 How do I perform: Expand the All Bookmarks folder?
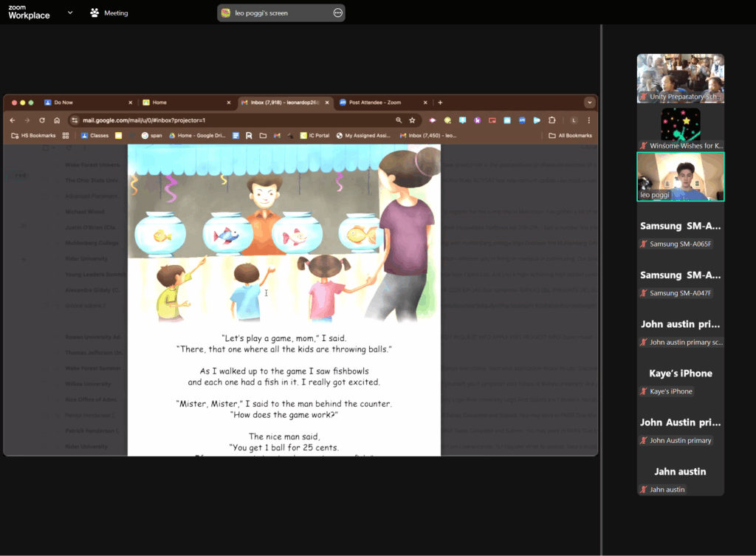pyautogui.click(x=570, y=136)
